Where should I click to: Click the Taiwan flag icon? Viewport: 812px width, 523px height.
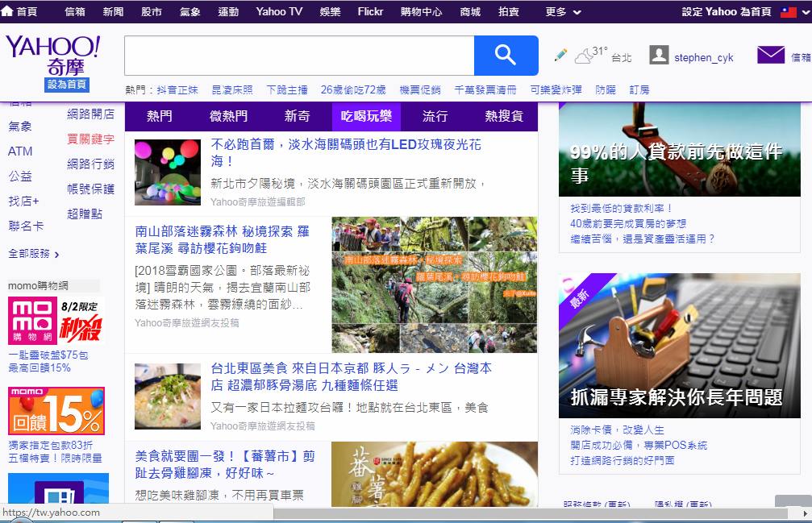pos(788,12)
